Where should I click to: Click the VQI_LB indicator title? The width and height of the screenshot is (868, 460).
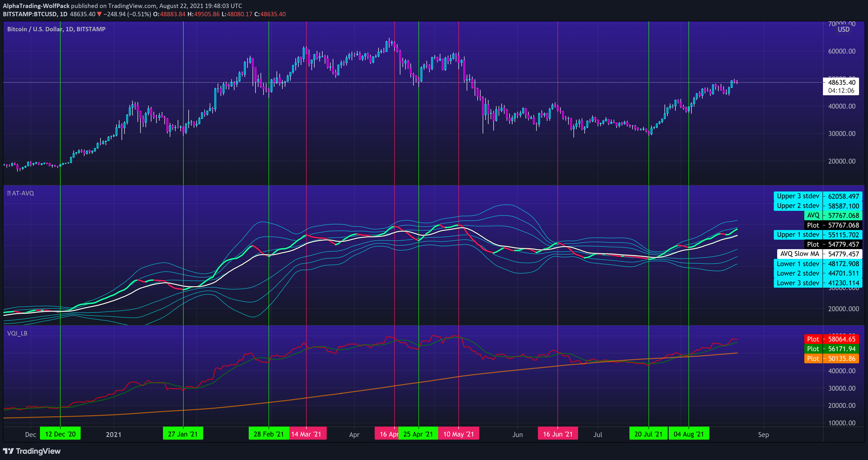17,333
